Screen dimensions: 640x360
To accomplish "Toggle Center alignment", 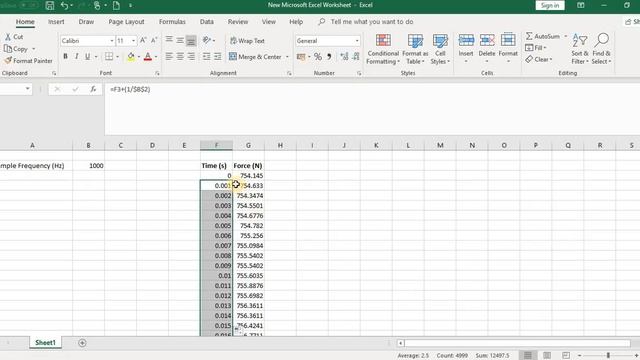I will pyautogui.click(x=180, y=56).
